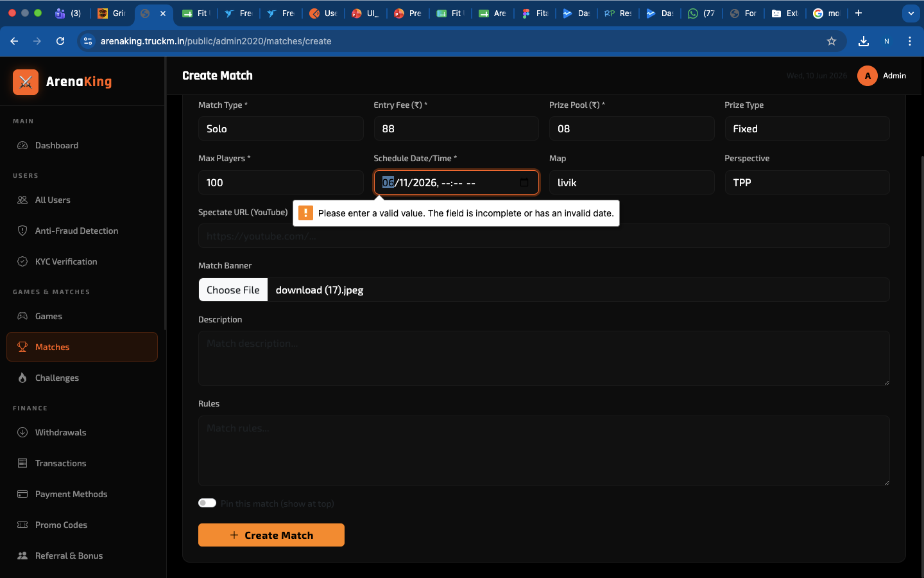Click the Games controller icon
The image size is (924, 578).
(22, 316)
